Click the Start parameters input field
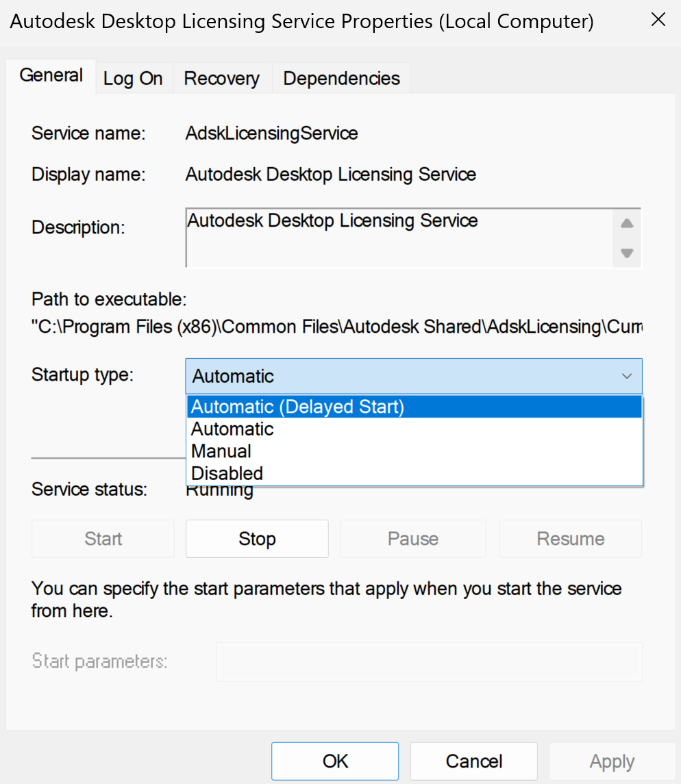681x784 pixels. pos(429,661)
